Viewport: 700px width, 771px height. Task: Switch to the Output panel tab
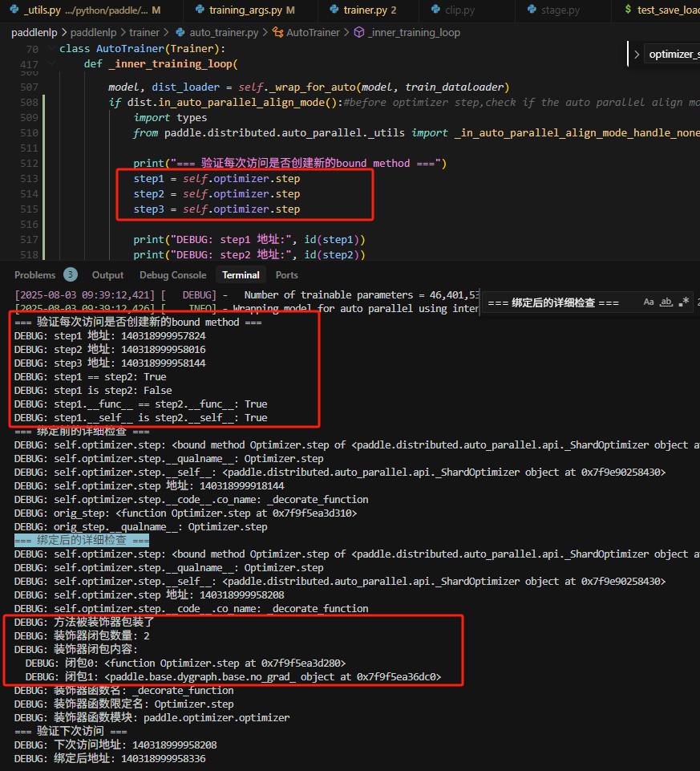107,274
